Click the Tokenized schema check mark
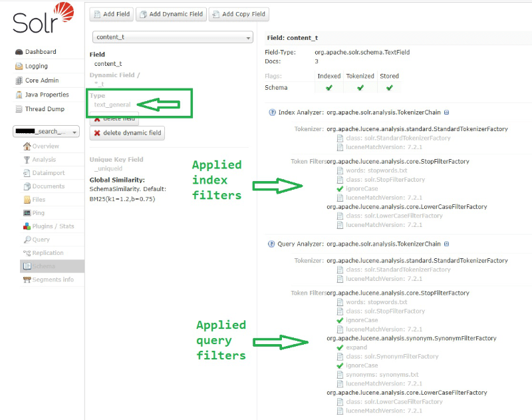The image size is (532, 420). pos(360,88)
